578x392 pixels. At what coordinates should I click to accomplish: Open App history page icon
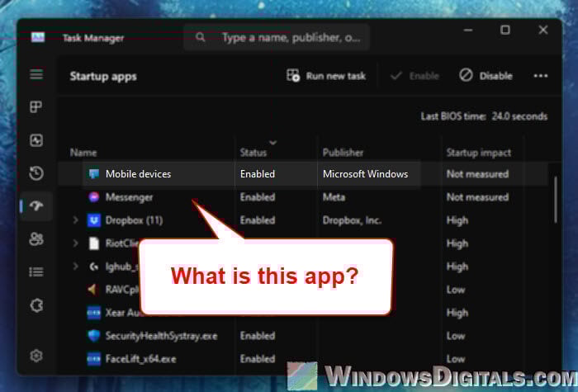point(36,173)
